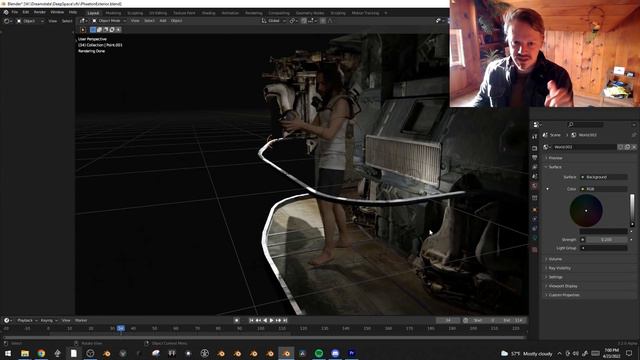
Task: Open the Tool properties tab
Action: (x=535, y=136)
